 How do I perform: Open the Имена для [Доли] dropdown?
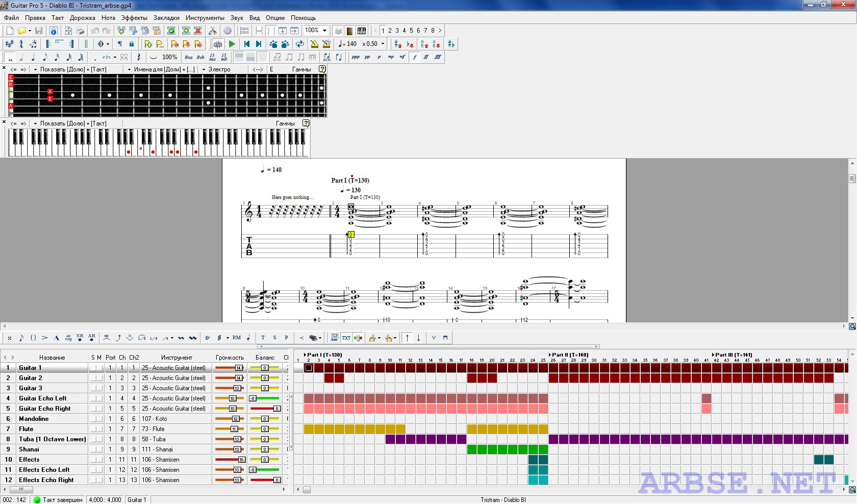pyautogui.click(x=161, y=69)
